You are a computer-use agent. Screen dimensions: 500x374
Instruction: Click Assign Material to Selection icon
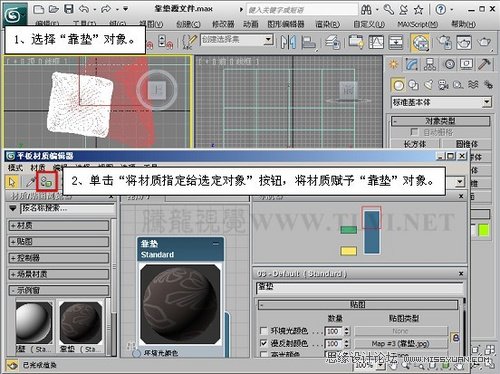(x=47, y=182)
